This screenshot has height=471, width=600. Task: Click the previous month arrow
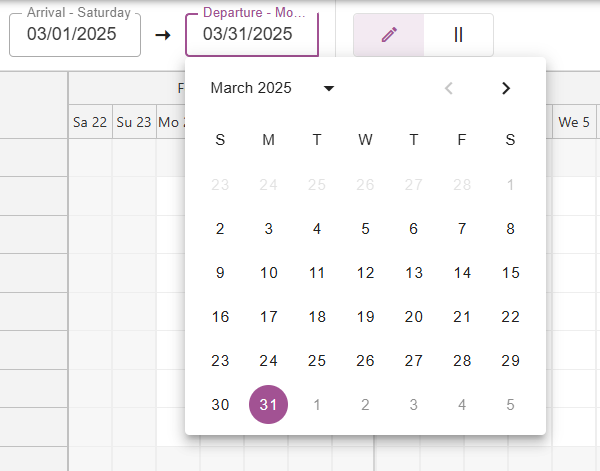(x=449, y=88)
